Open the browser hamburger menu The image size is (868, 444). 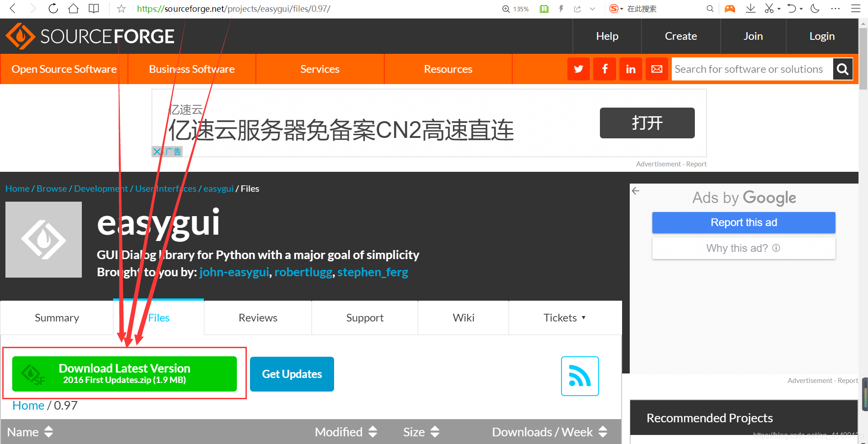(855, 8)
